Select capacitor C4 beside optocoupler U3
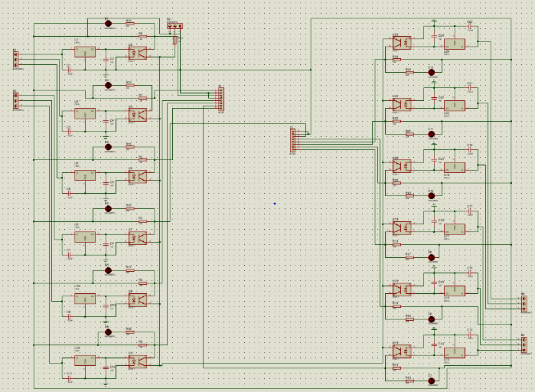The width and height of the screenshot is (535, 392). click(106, 122)
